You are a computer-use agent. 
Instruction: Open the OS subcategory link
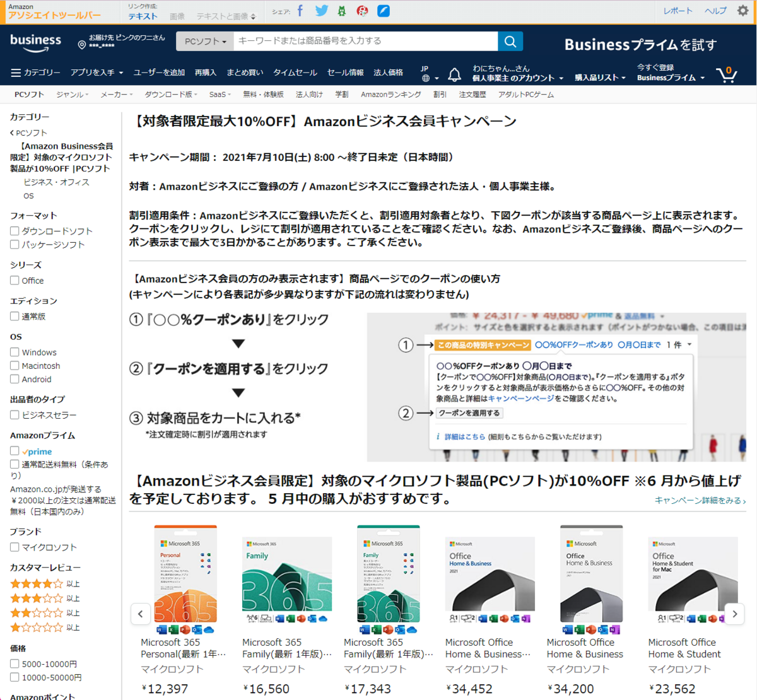28,195
